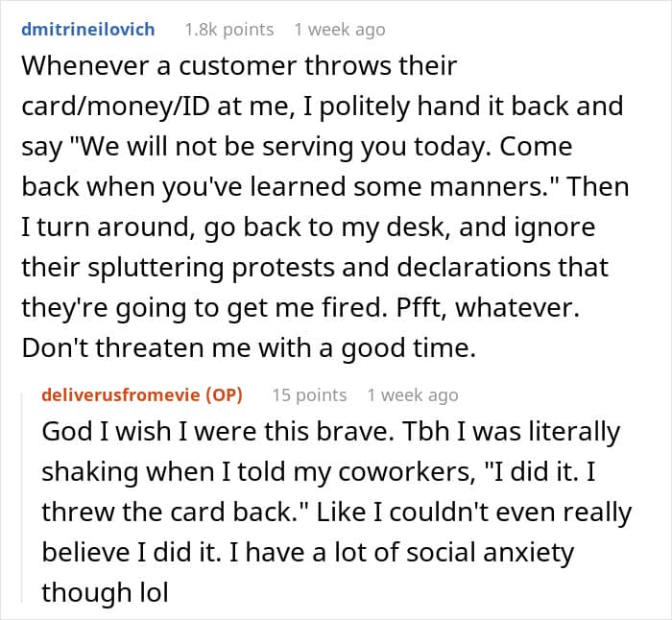Click the "15 points" score on the reply
Image resolution: width=672 pixels, height=620 pixels.
click(309, 394)
